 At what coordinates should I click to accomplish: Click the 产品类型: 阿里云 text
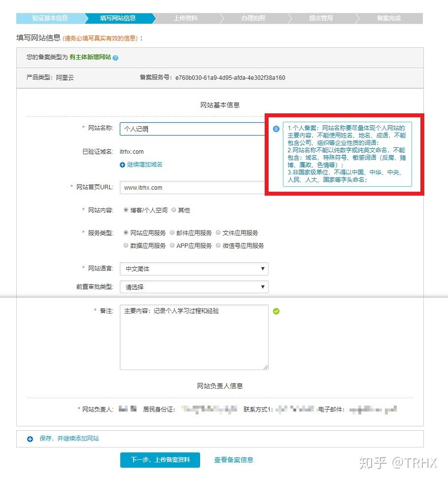(50, 77)
